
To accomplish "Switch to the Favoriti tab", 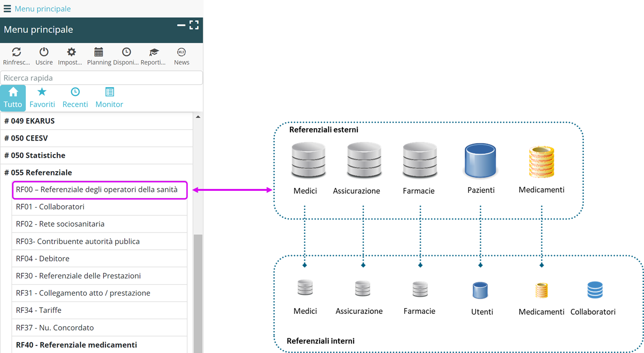I will tap(42, 98).
